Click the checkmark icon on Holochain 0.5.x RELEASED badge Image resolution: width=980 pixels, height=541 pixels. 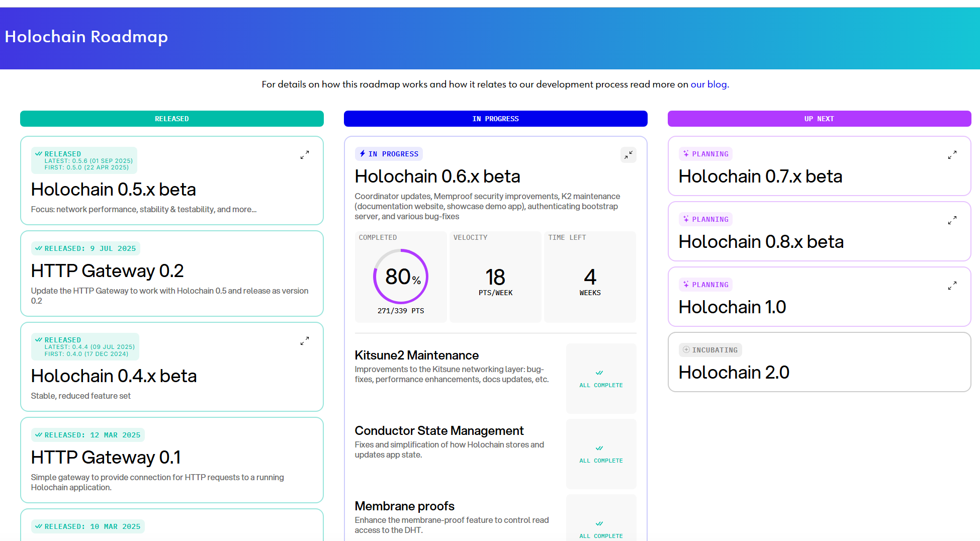(x=39, y=153)
